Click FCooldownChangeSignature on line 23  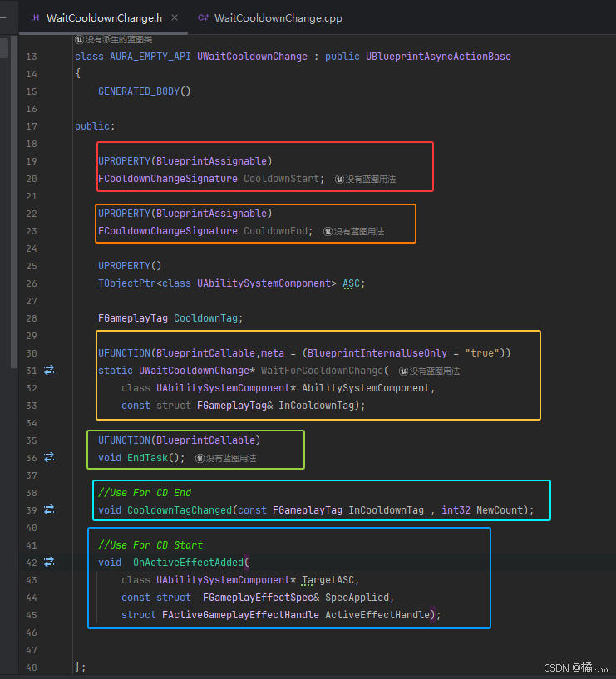[x=168, y=231]
